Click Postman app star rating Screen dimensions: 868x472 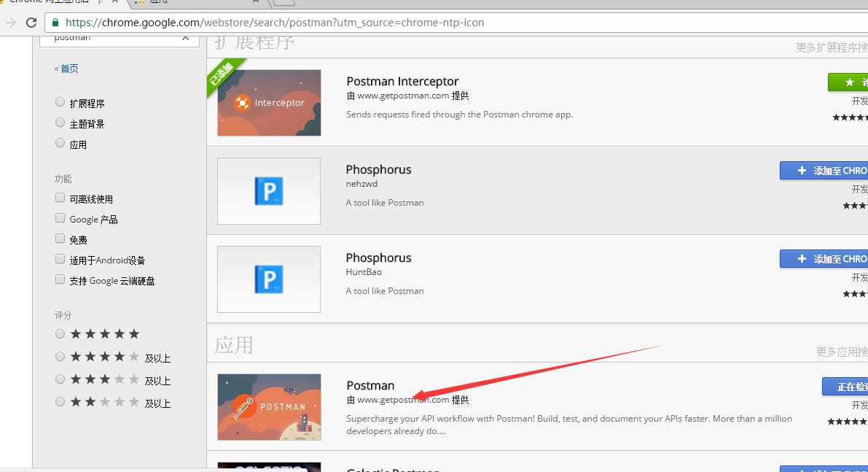point(848,422)
